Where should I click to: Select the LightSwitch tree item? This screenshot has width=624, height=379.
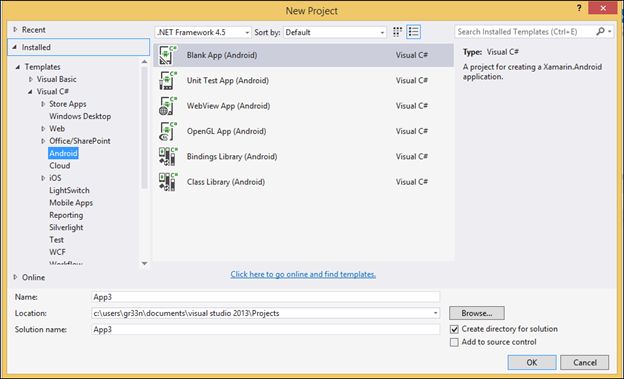69,190
